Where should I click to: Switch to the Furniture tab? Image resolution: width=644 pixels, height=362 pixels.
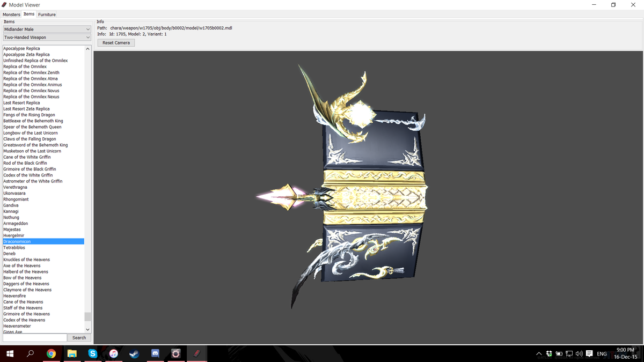click(47, 14)
